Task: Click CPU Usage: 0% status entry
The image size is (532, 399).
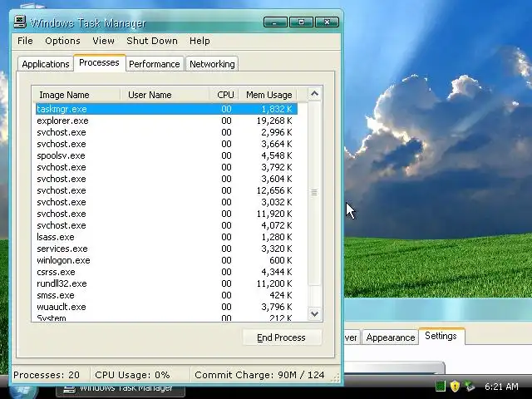Action: [132, 375]
